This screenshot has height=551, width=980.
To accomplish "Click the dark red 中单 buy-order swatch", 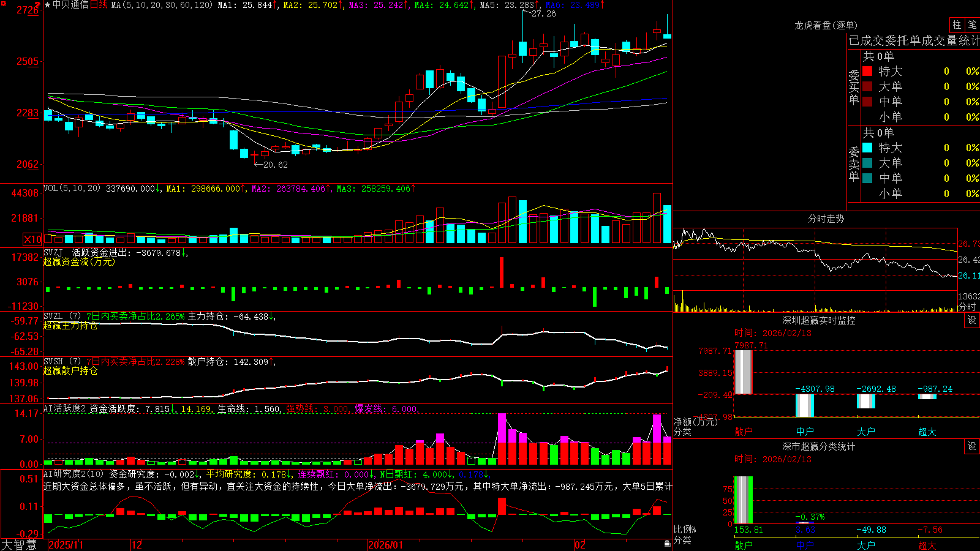I will (867, 101).
